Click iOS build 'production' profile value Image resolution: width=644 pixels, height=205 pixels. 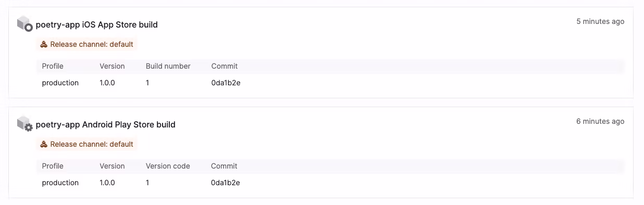[x=60, y=83]
